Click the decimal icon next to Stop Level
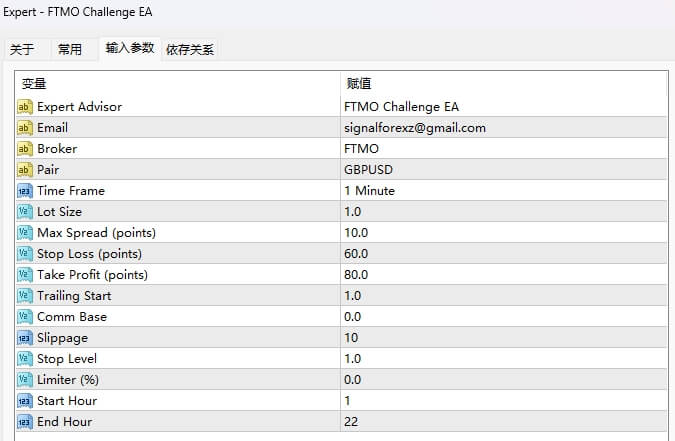The height and width of the screenshot is (441, 675). 25,359
